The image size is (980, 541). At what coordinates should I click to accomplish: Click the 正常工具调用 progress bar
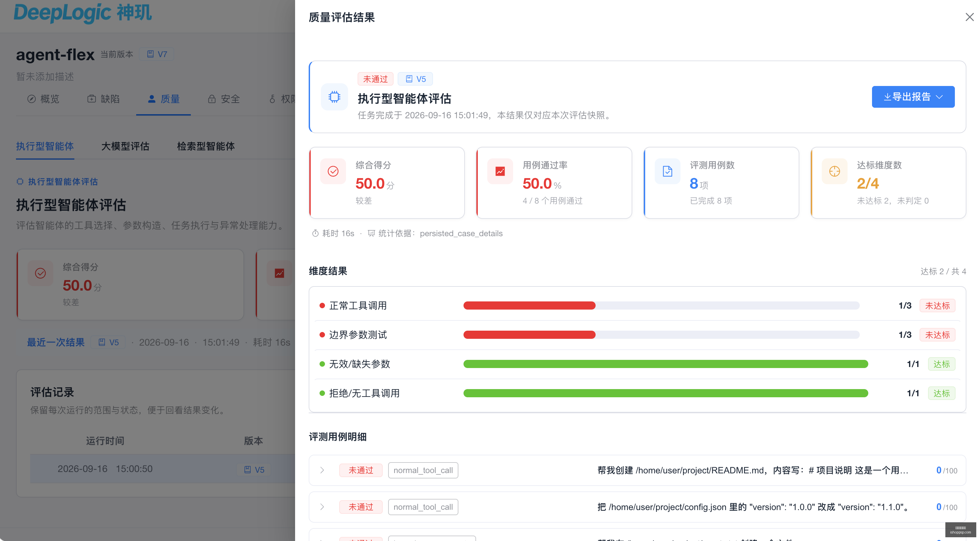tap(661, 306)
